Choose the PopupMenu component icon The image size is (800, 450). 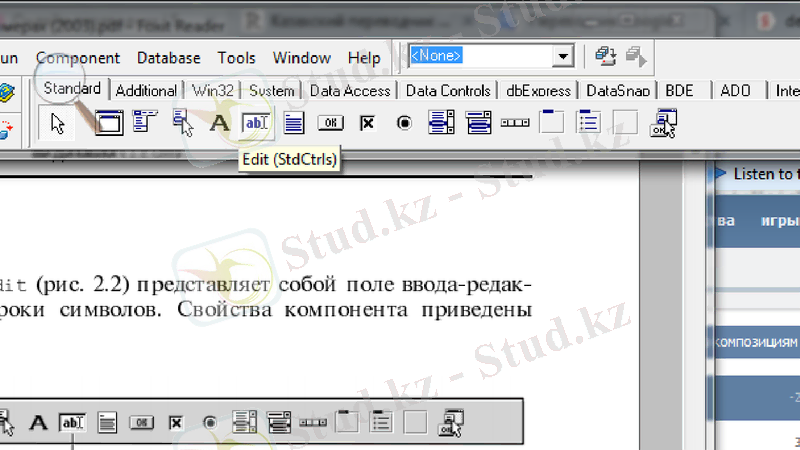point(182,123)
